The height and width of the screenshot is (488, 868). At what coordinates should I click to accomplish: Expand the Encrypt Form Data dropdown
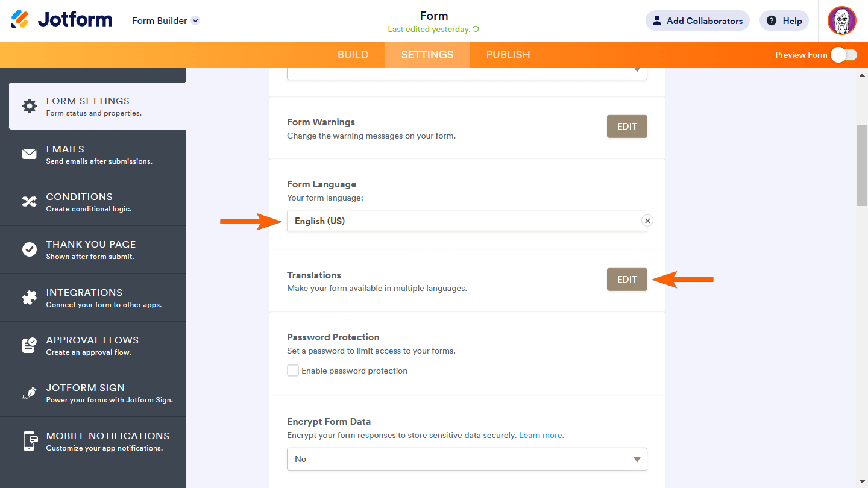637,459
